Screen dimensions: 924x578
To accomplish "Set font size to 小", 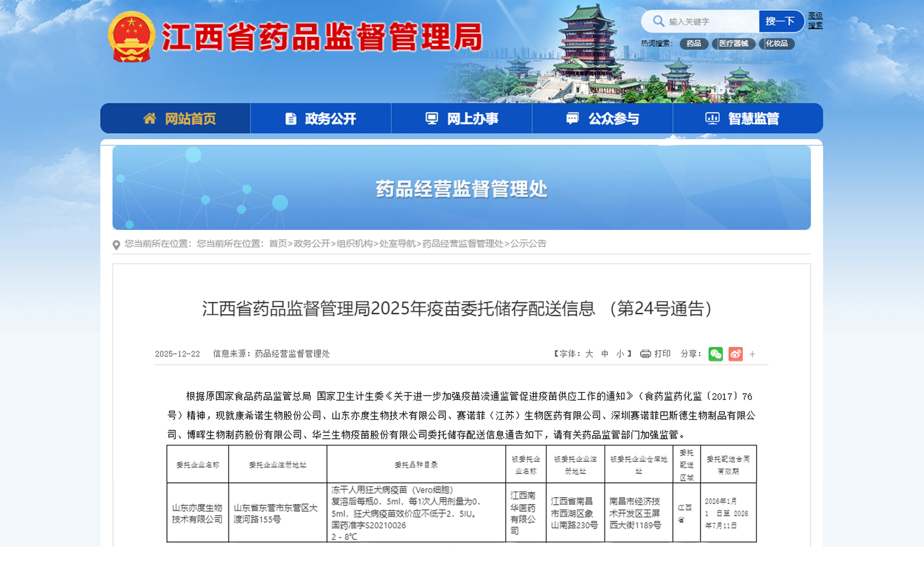I will coord(620,354).
